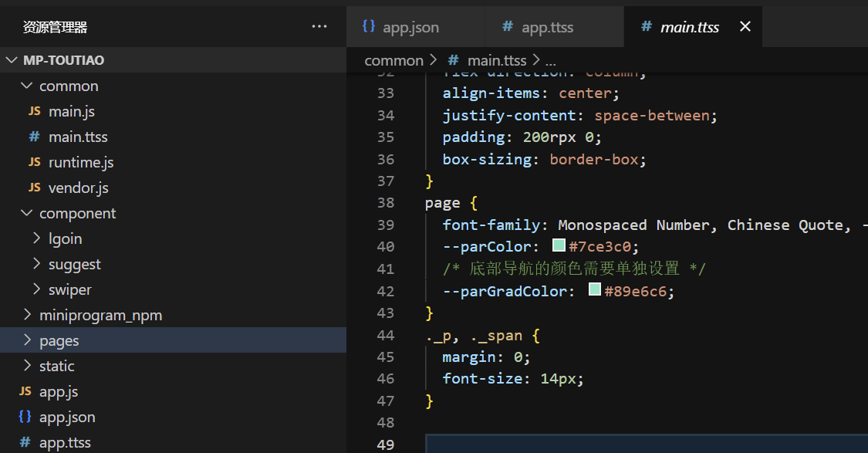Screen dimensions: 868x453
Task: Click the JS icon beside vendor.js
Action: tap(34, 188)
